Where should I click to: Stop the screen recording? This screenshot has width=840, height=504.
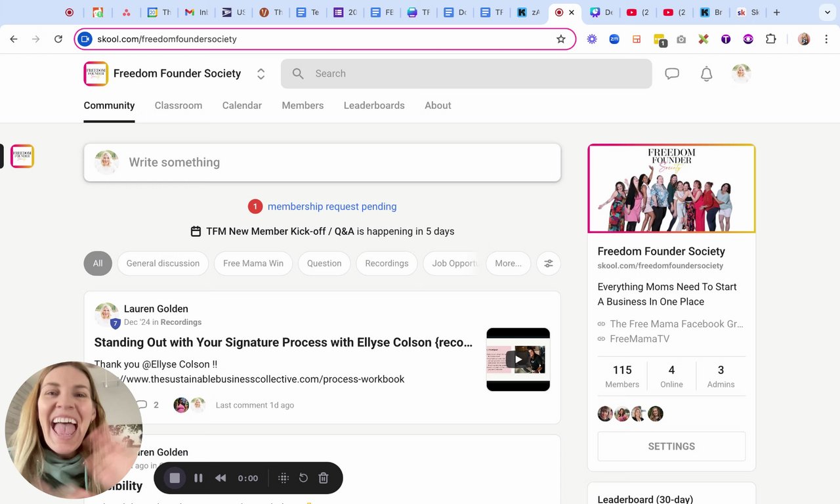coord(175,478)
